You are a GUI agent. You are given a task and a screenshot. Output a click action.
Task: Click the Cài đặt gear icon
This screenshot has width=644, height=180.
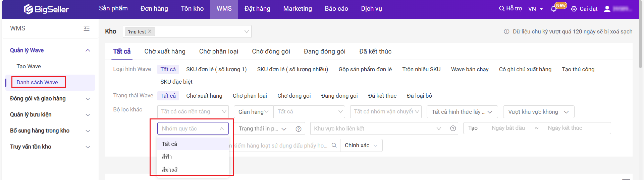tap(574, 9)
